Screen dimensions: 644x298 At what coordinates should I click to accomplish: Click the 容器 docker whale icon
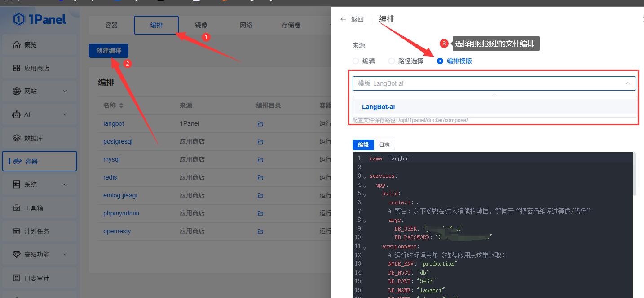[18, 161]
